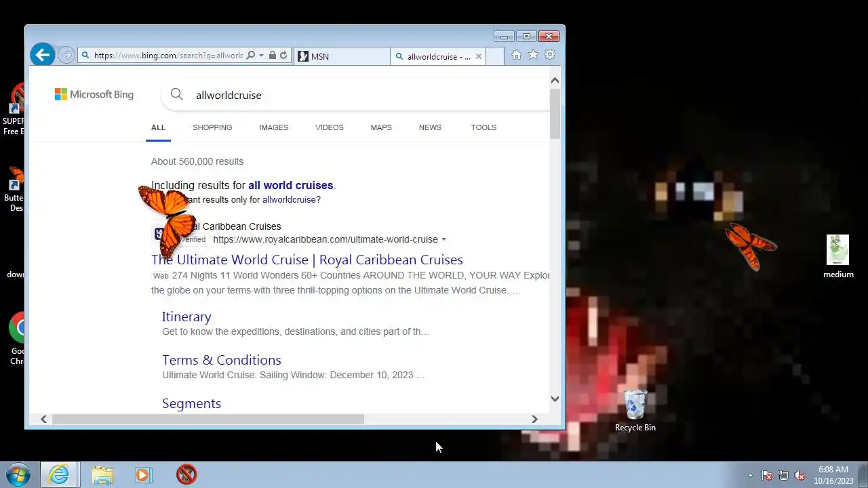Open the TOOLS search filter
Screen dimensions: 868x488
(x=484, y=127)
